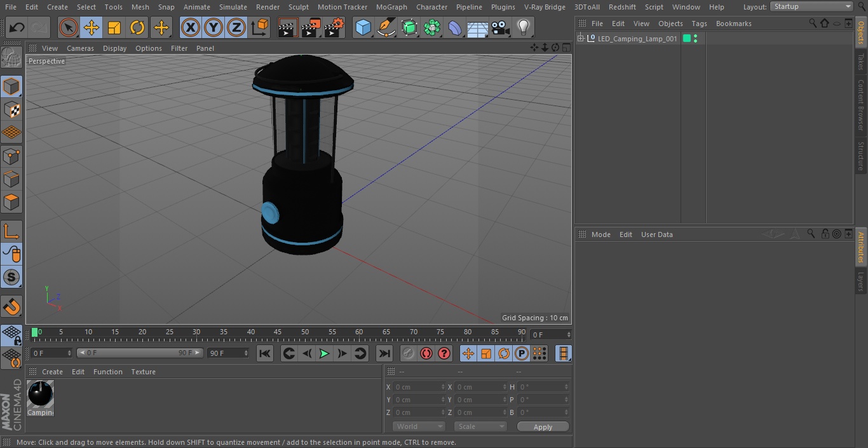The height and width of the screenshot is (448, 868).
Task: Toggle position keyframe recording icon
Action: pos(468,353)
